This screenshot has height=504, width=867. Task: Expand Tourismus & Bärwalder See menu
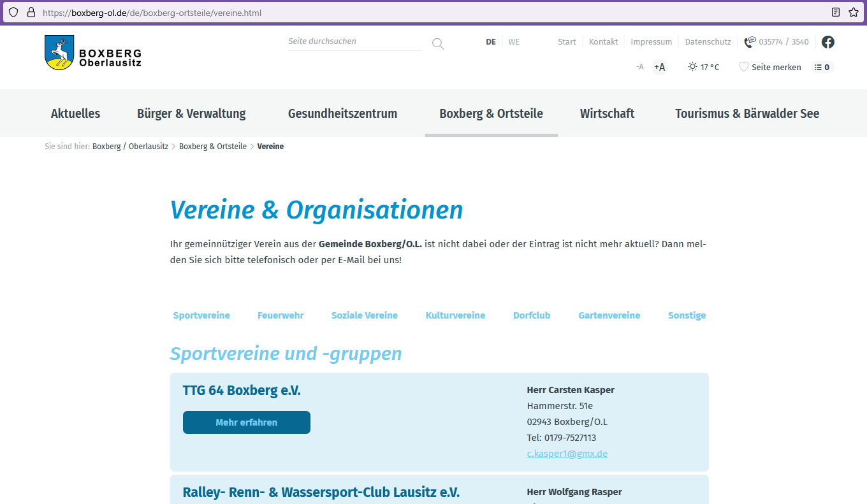(x=747, y=113)
